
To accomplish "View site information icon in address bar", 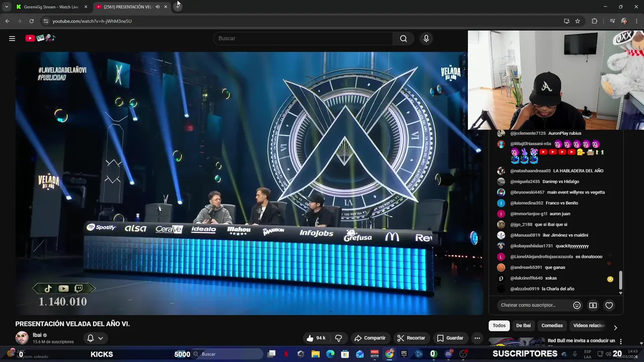I will [x=46, y=21].
